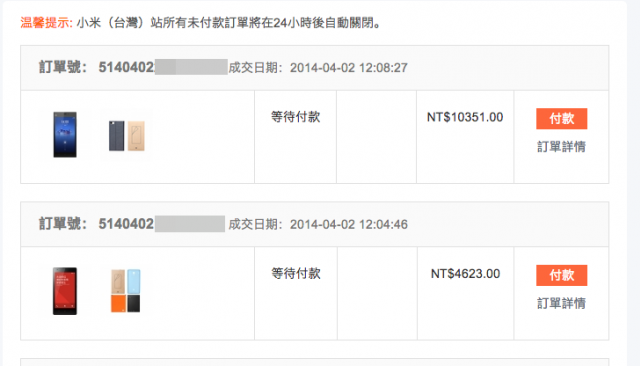This screenshot has height=366, width=640.
Task: Click the 成交日期 label of the second order
Action: pyautogui.click(x=256, y=224)
